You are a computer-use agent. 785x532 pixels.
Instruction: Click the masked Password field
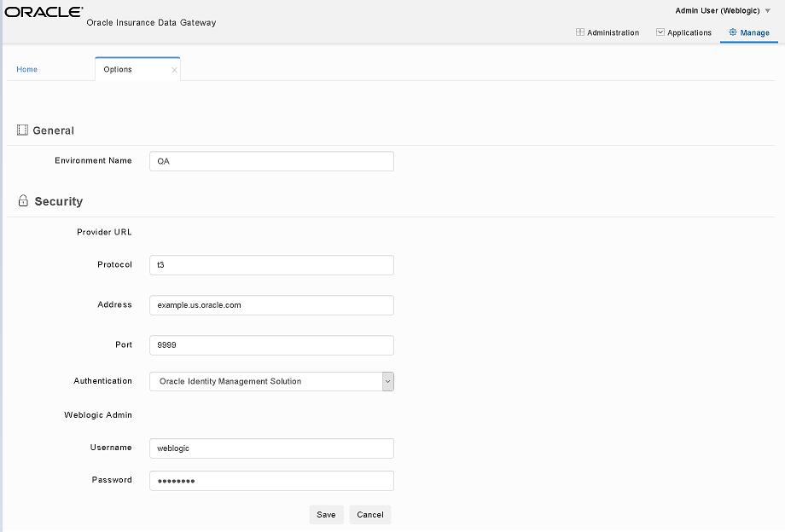(271, 480)
